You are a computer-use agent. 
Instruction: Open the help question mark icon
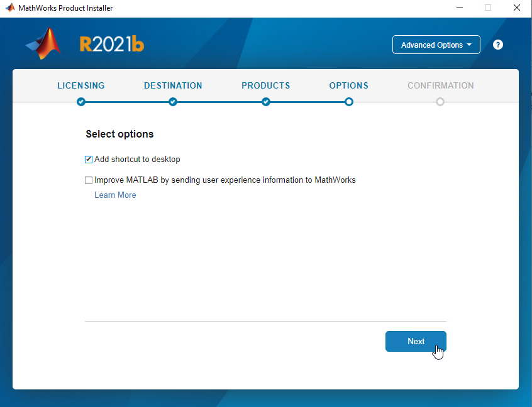pyautogui.click(x=497, y=45)
